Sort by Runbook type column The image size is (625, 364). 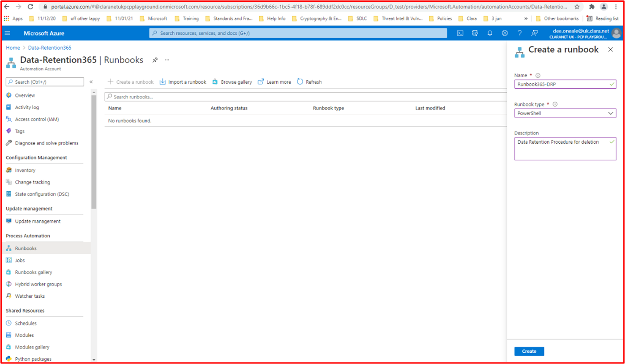point(328,108)
